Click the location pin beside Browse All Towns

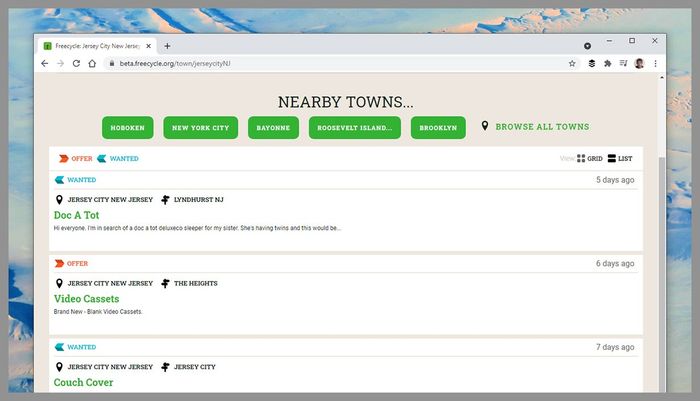click(x=485, y=127)
